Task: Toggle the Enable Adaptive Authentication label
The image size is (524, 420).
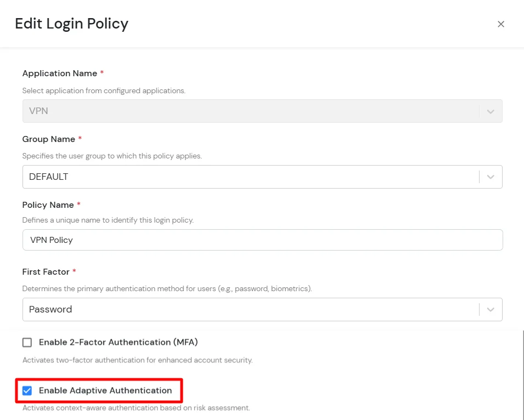Action: click(x=105, y=390)
